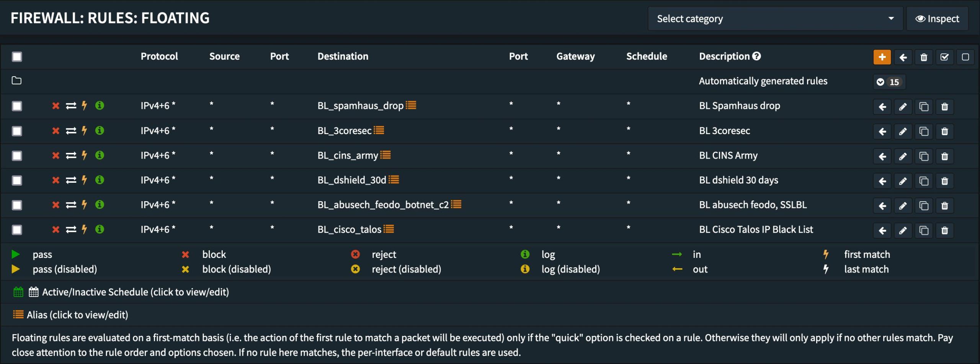Viewport: 980px width, 364px height.
Task: Toggle the block icon on BL dshield rule
Action: click(x=56, y=180)
